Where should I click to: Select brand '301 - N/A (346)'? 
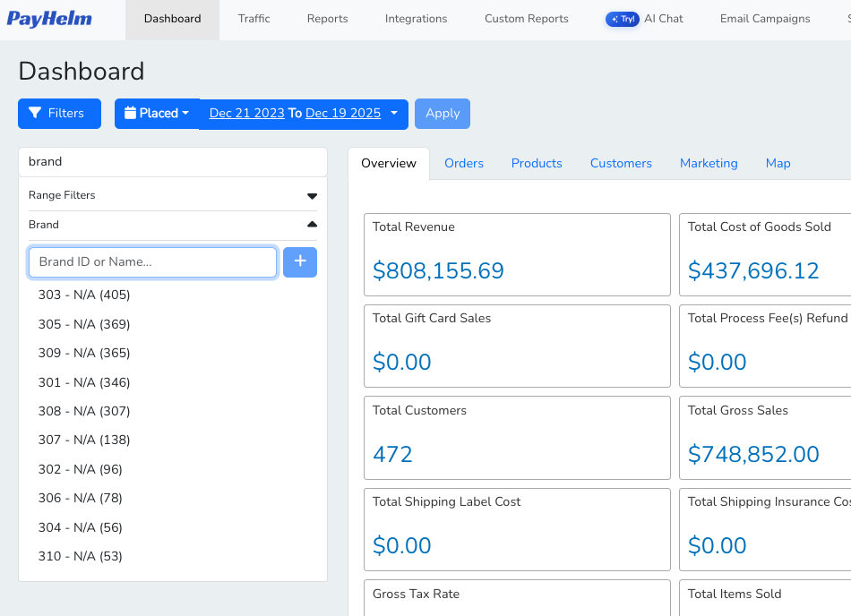click(x=84, y=382)
